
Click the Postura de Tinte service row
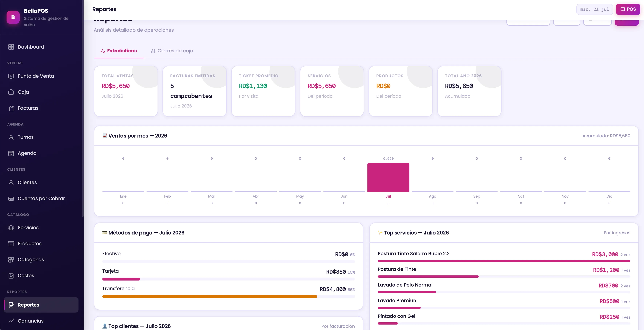pyautogui.click(x=504, y=273)
